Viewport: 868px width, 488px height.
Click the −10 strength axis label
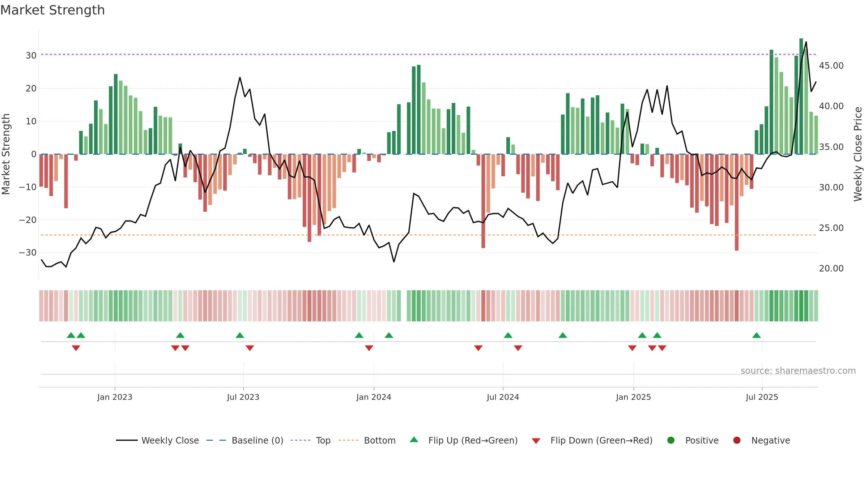(x=28, y=187)
